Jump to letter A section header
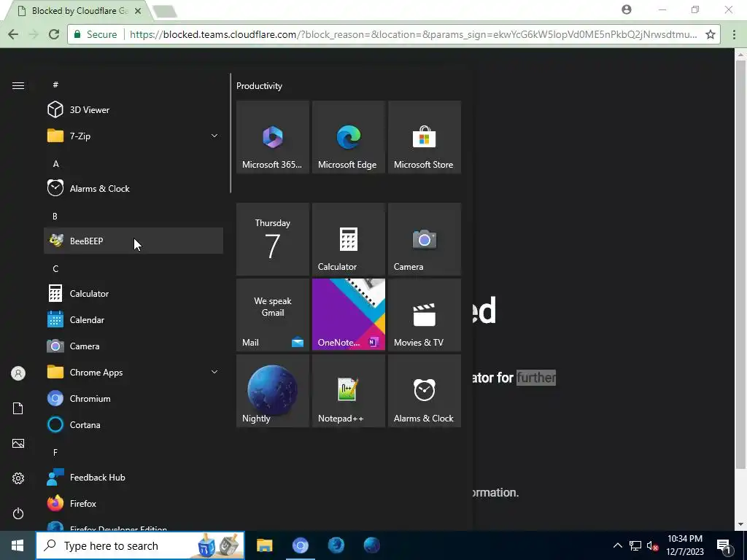This screenshot has width=747, height=560. pos(55,164)
